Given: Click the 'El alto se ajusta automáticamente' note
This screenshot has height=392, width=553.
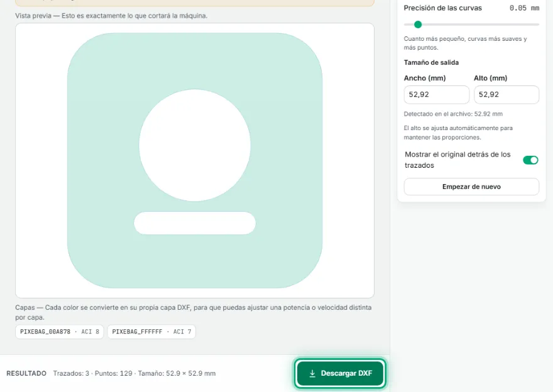Looking at the screenshot, I should pyautogui.click(x=459, y=133).
